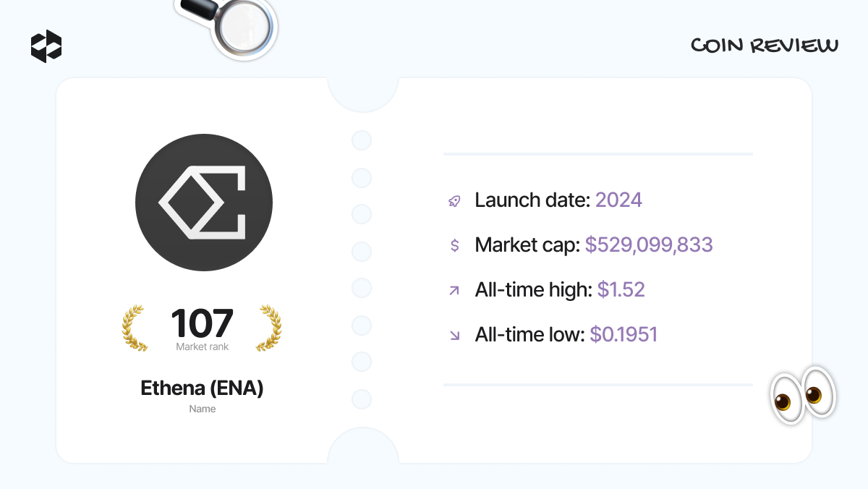The width and height of the screenshot is (868, 489).
Task: Click the right golden laurel wreath
Action: click(269, 328)
